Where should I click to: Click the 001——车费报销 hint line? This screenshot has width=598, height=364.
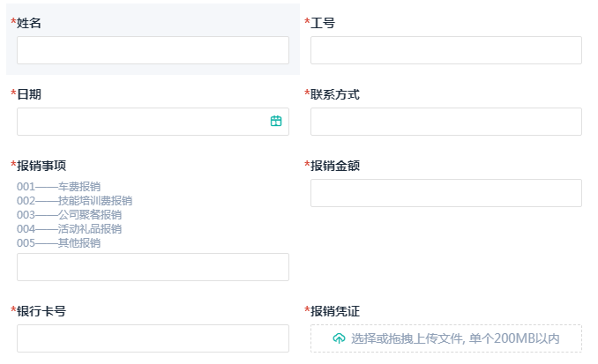[58, 187]
